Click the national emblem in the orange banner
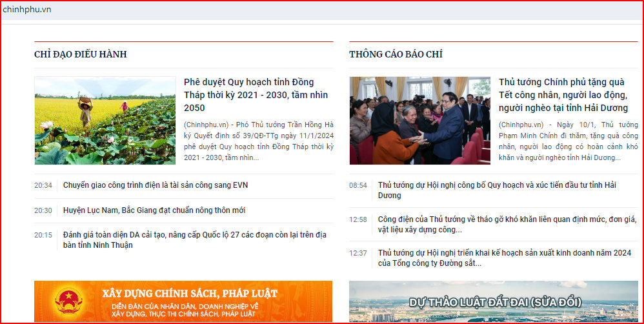The height and width of the screenshot is (324, 644). (x=68, y=301)
